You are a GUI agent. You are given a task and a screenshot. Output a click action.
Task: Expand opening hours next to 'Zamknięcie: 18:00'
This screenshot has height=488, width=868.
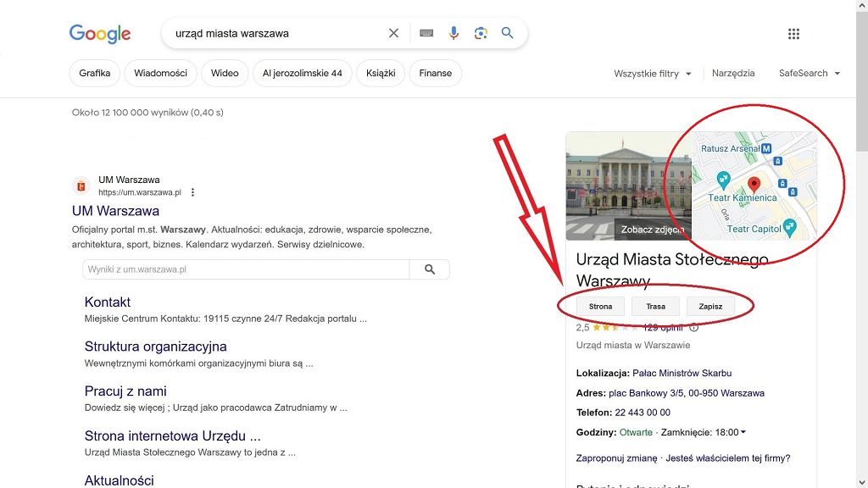point(743,432)
